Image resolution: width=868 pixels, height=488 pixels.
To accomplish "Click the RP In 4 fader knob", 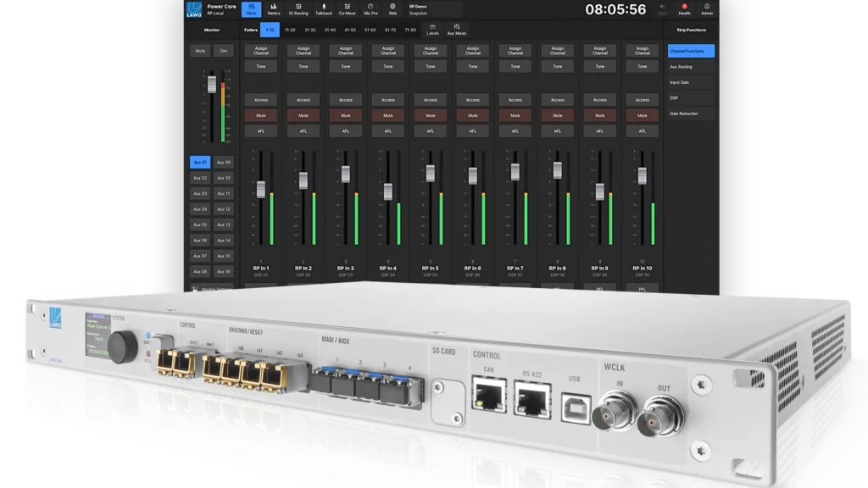I will point(388,191).
